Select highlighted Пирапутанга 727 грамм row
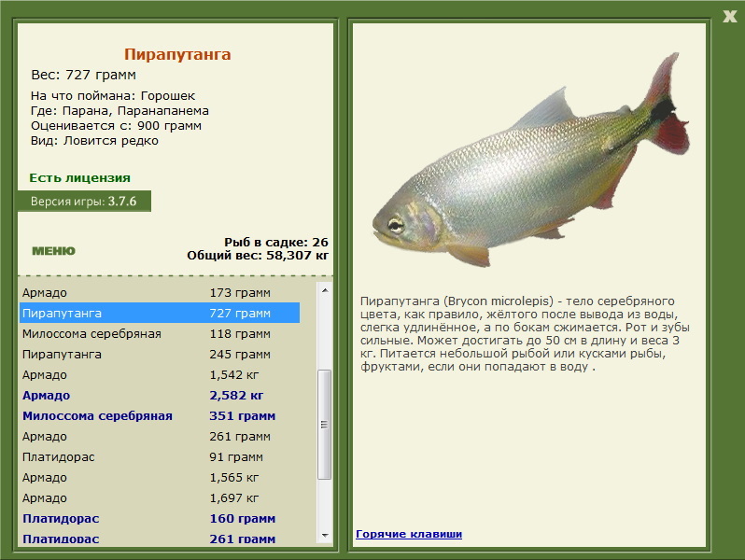 160,313
